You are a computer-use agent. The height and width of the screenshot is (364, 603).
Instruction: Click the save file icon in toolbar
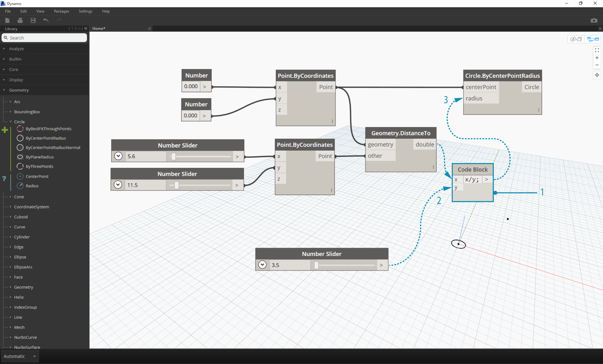pyautogui.click(x=34, y=20)
